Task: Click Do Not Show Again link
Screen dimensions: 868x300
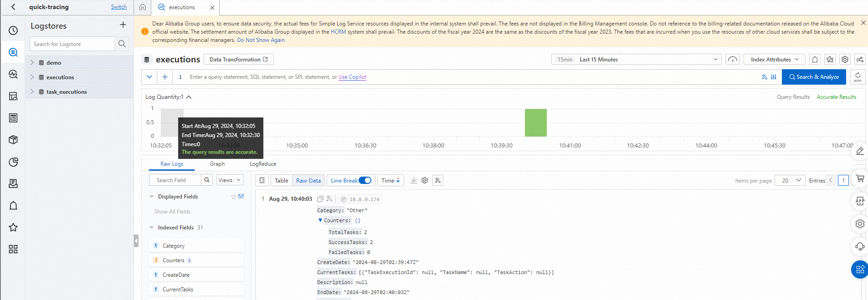Action: [261, 40]
